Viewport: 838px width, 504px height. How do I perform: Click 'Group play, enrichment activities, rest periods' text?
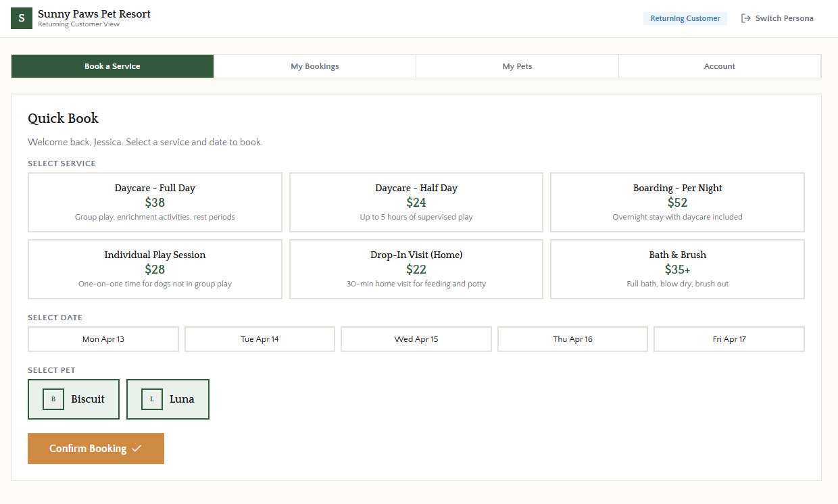pos(155,217)
